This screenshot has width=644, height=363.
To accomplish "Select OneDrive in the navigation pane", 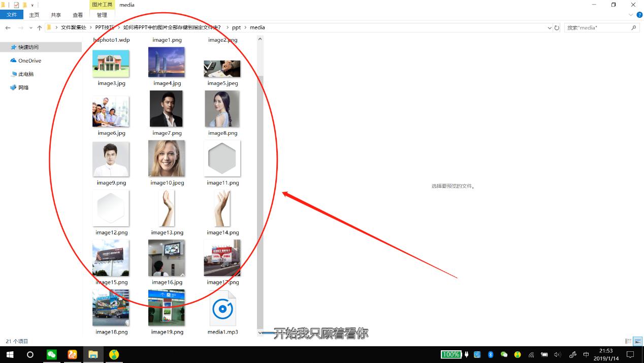I will [29, 60].
